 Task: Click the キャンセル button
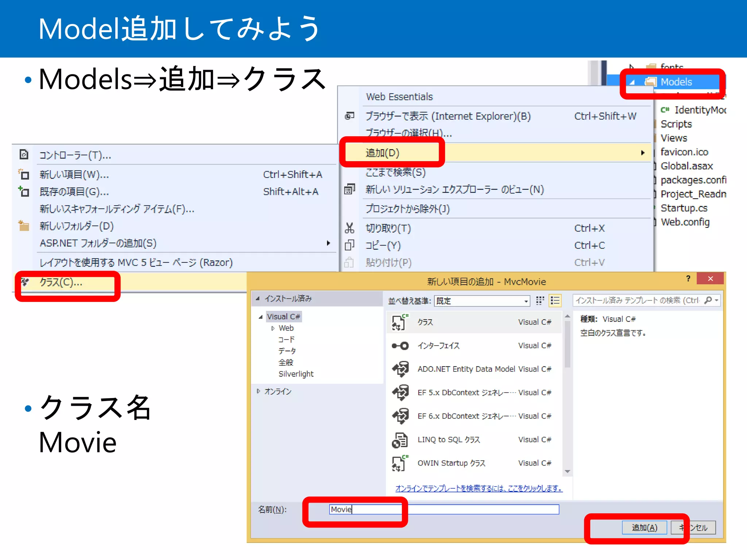click(x=693, y=528)
